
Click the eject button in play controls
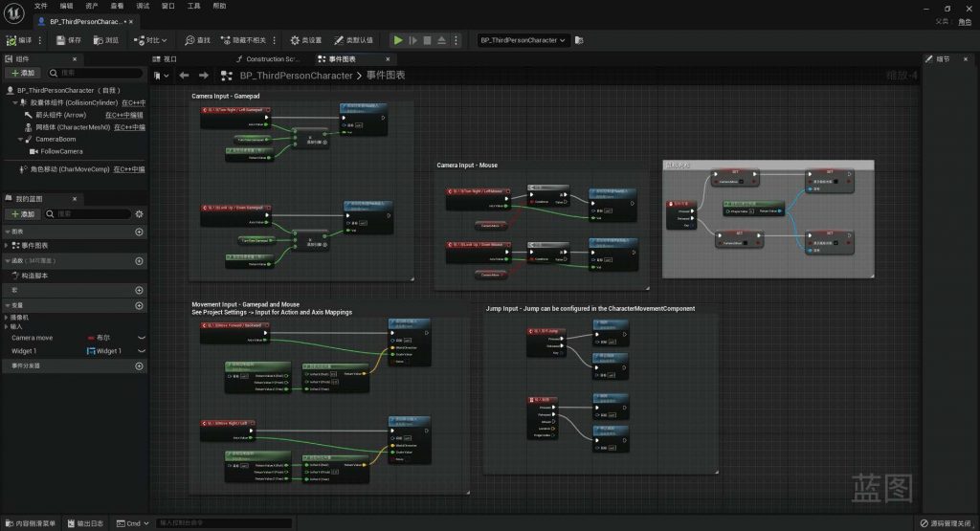coord(441,40)
